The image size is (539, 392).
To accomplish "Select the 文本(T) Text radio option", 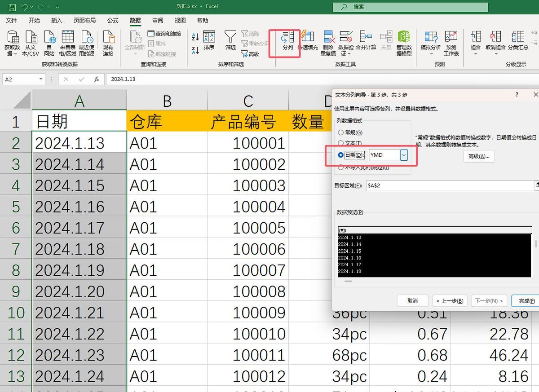I will coord(350,143).
